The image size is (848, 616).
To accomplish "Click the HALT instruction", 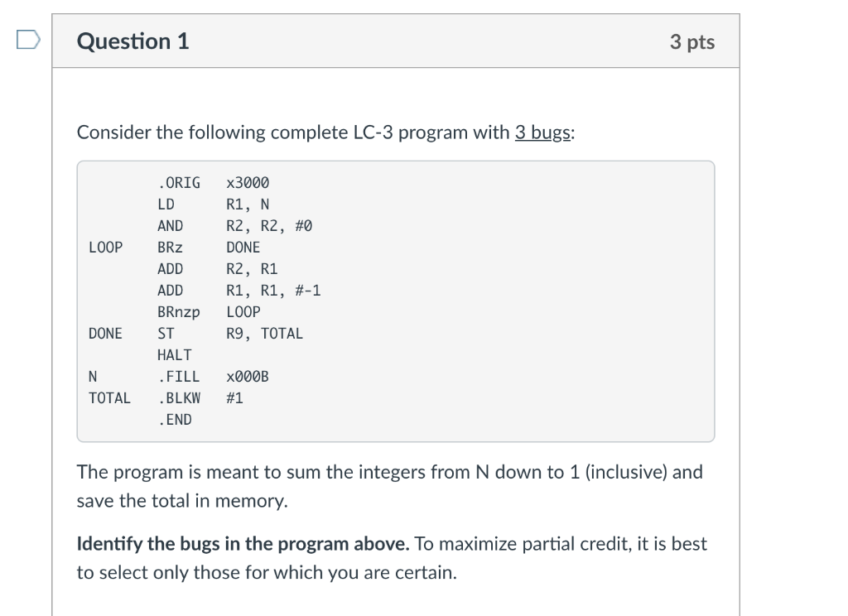I will point(174,354).
